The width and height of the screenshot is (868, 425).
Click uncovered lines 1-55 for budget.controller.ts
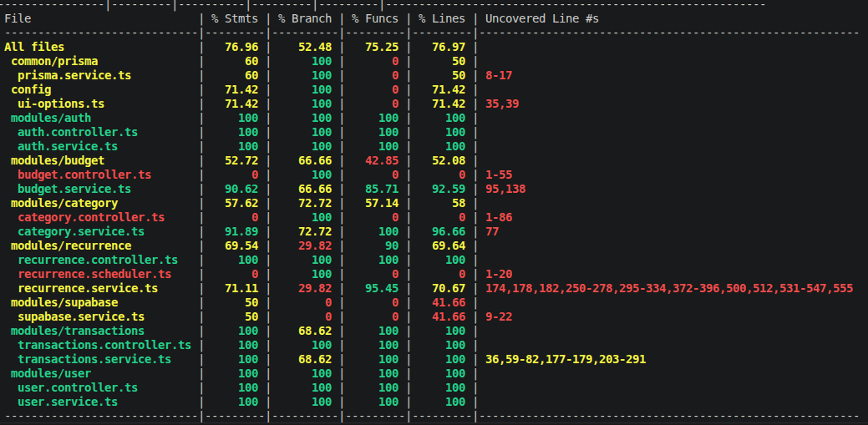click(499, 175)
